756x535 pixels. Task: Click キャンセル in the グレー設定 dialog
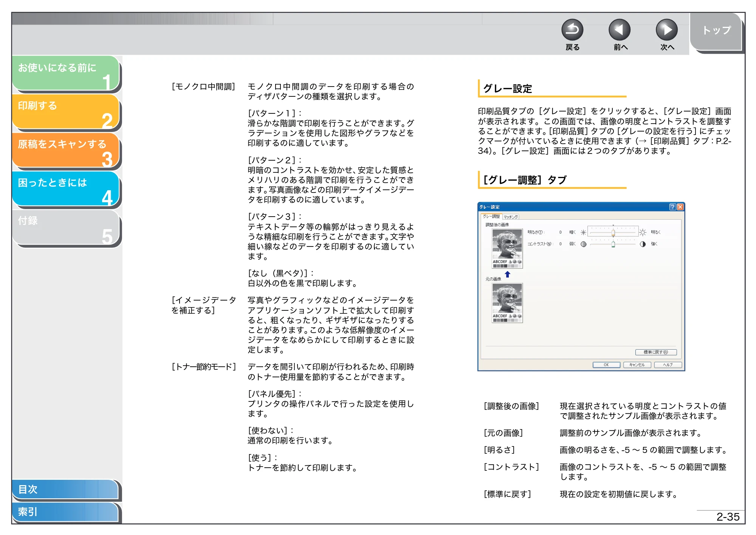637,365
